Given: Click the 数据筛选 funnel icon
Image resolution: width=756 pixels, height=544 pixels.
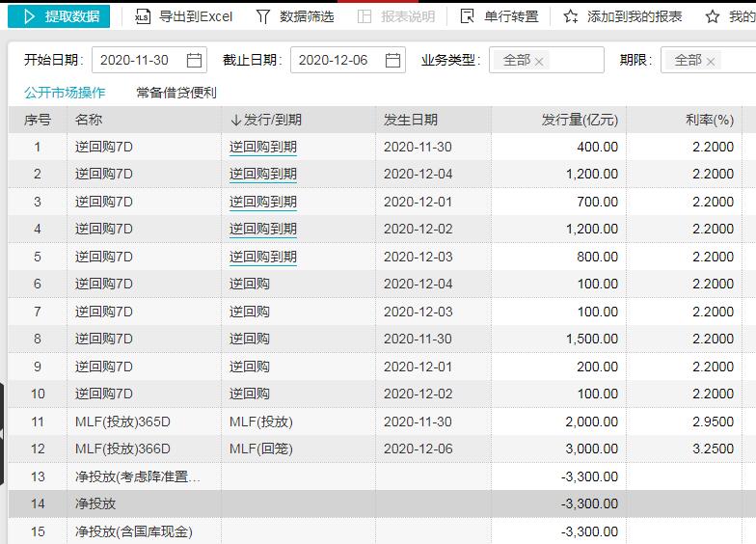Looking at the screenshot, I should (262, 17).
